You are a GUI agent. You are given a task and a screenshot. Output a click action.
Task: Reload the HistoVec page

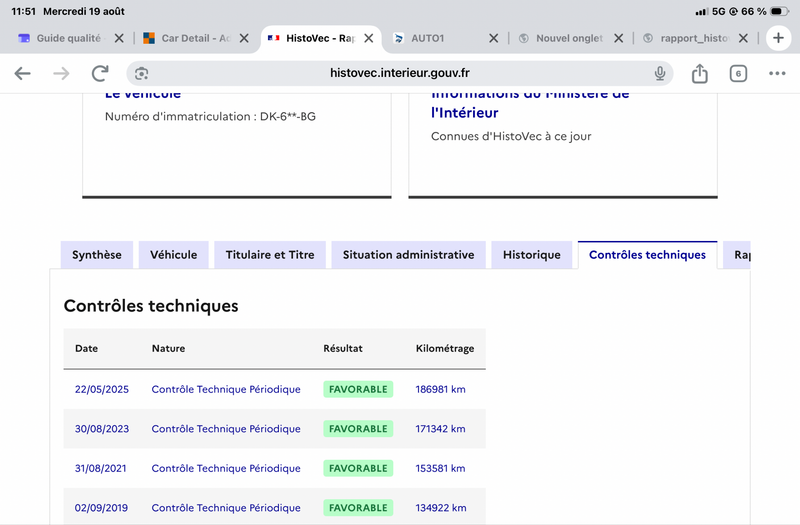click(x=100, y=73)
